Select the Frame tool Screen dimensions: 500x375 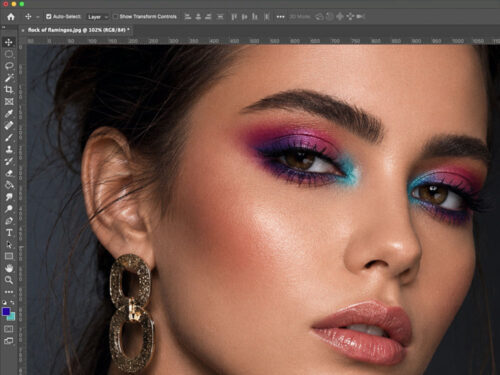tap(9, 102)
